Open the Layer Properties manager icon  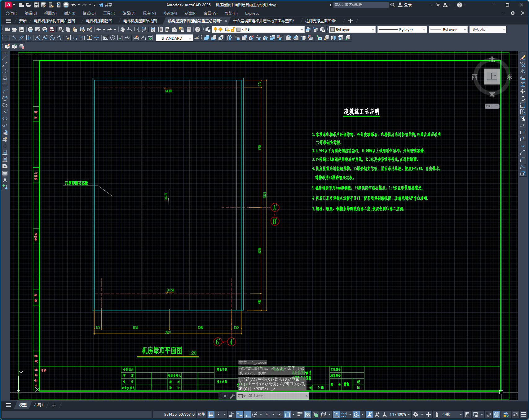208,29
